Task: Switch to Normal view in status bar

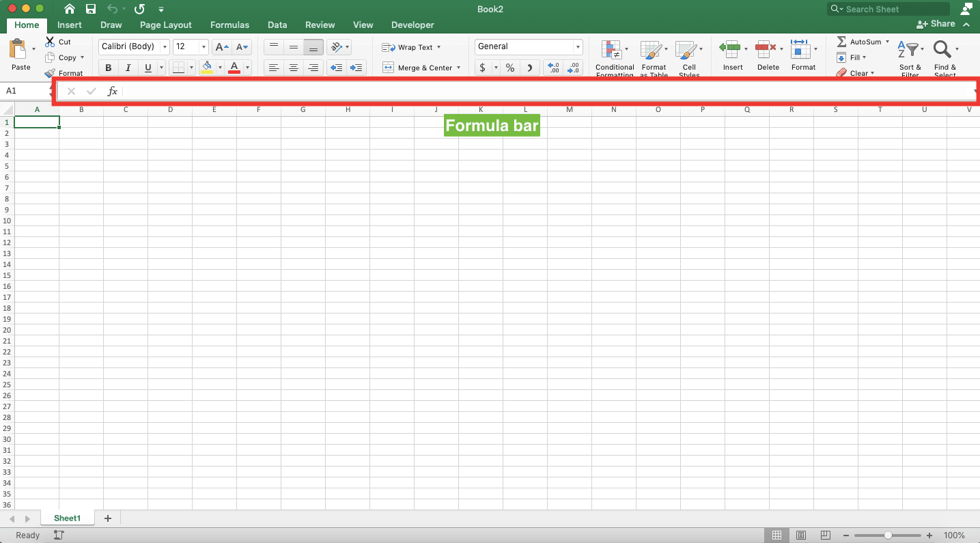Action: tap(776, 535)
